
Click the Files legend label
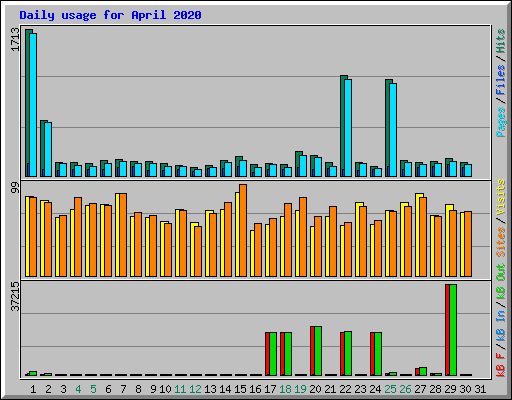tap(501, 80)
